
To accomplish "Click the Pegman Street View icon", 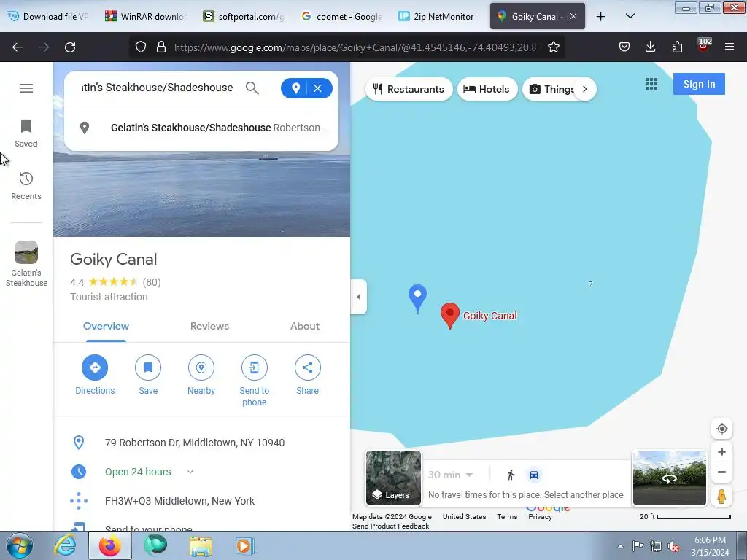I will tap(721, 496).
